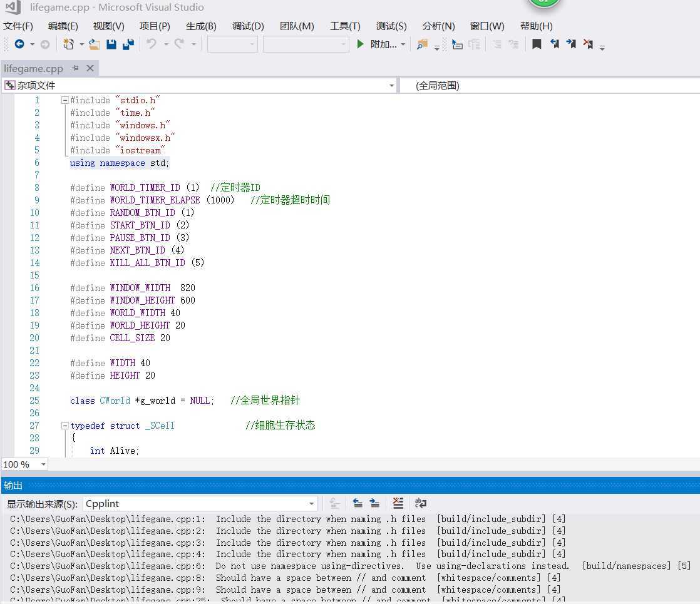
Task: Go to previous bookmark icon
Action: [x=554, y=44]
